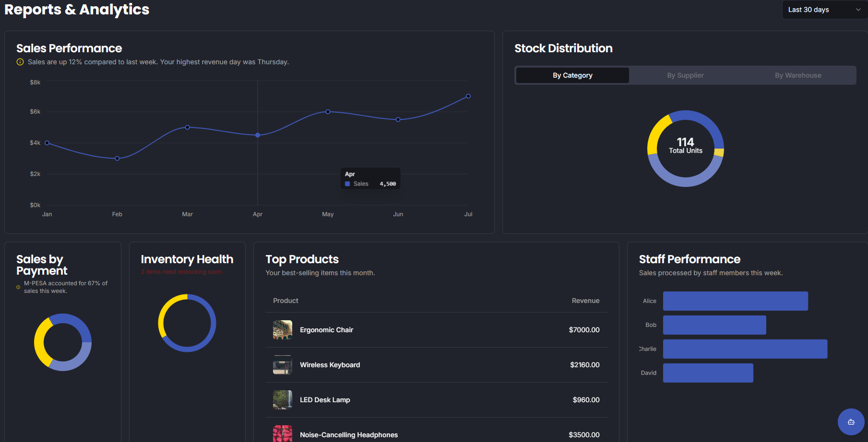This screenshot has width=868, height=442.
Task: Click the Wireless Keyboard product thumbnail
Action: 282,365
